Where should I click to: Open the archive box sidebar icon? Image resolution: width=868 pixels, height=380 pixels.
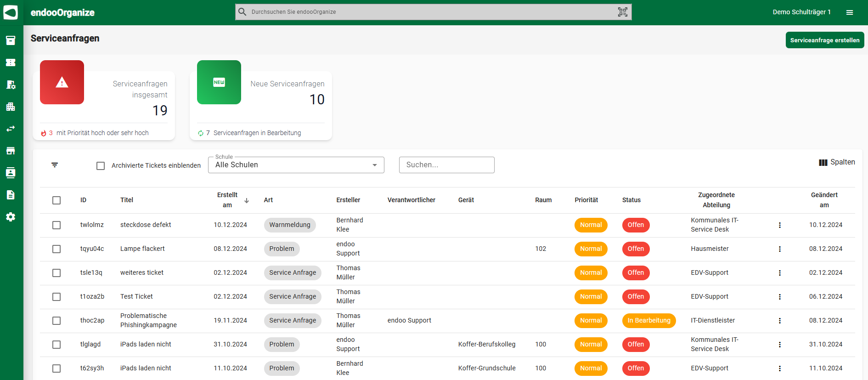pos(11,40)
